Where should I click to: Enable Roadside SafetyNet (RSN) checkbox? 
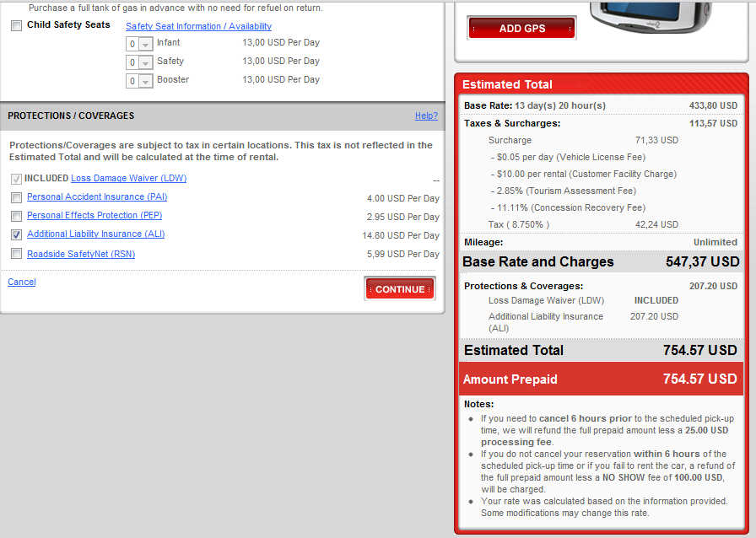click(17, 254)
